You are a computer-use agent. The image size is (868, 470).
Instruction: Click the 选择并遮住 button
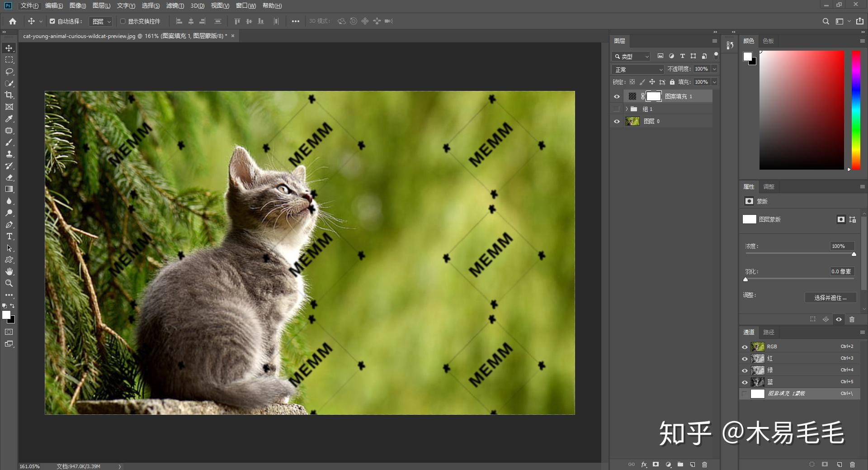coord(830,298)
